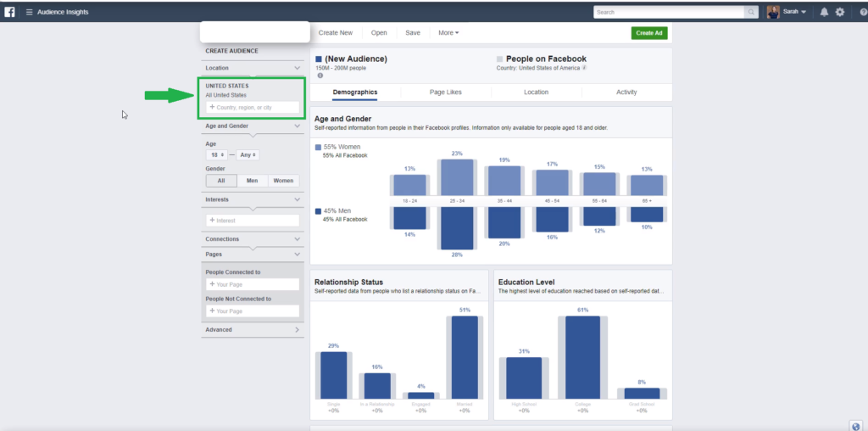Screen dimensions: 868x431
Task: Click info icon next to United States of America
Action: [x=584, y=68]
